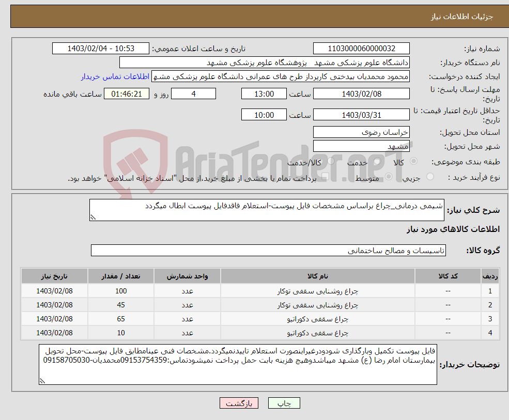Select the متوسط purchase type radio
The image size is (509, 420).
pos(389,177)
